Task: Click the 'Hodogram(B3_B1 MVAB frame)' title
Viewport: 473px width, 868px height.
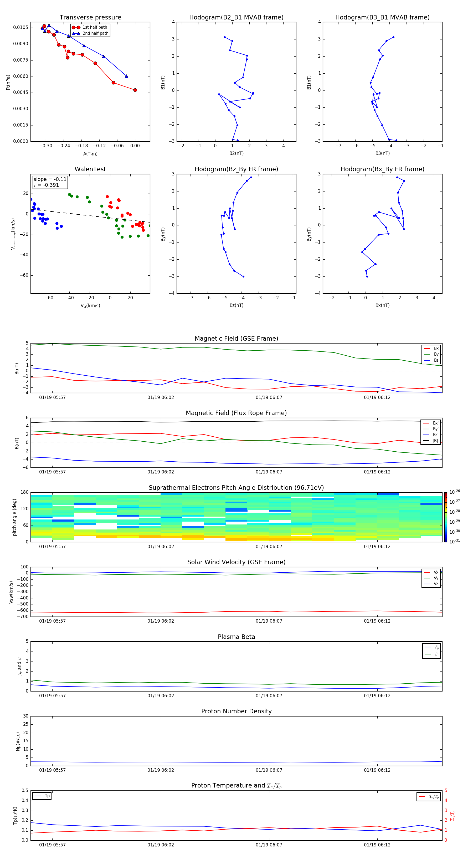Action: [382, 18]
